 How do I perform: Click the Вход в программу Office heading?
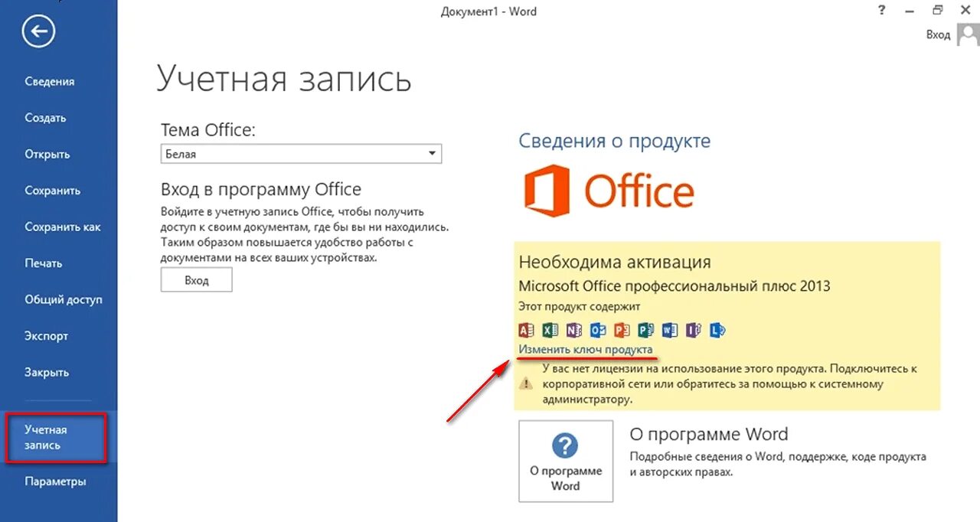261,189
